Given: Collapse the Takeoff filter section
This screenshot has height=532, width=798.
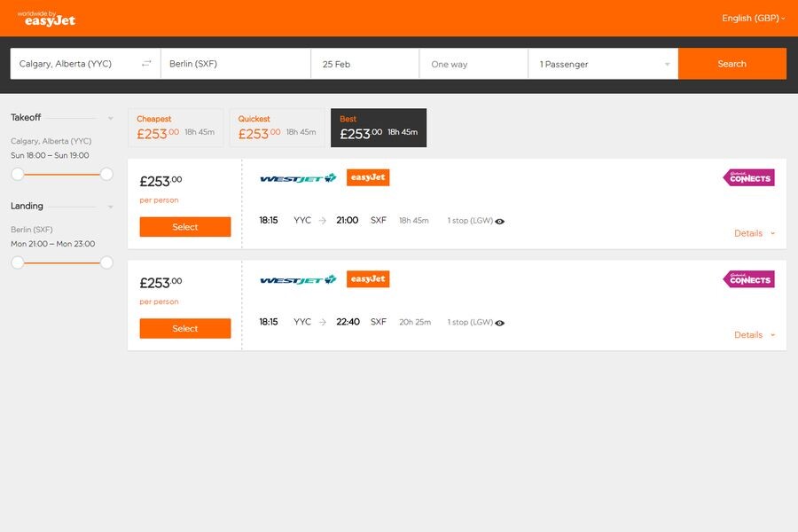Looking at the screenshot, I should point(109,116).
